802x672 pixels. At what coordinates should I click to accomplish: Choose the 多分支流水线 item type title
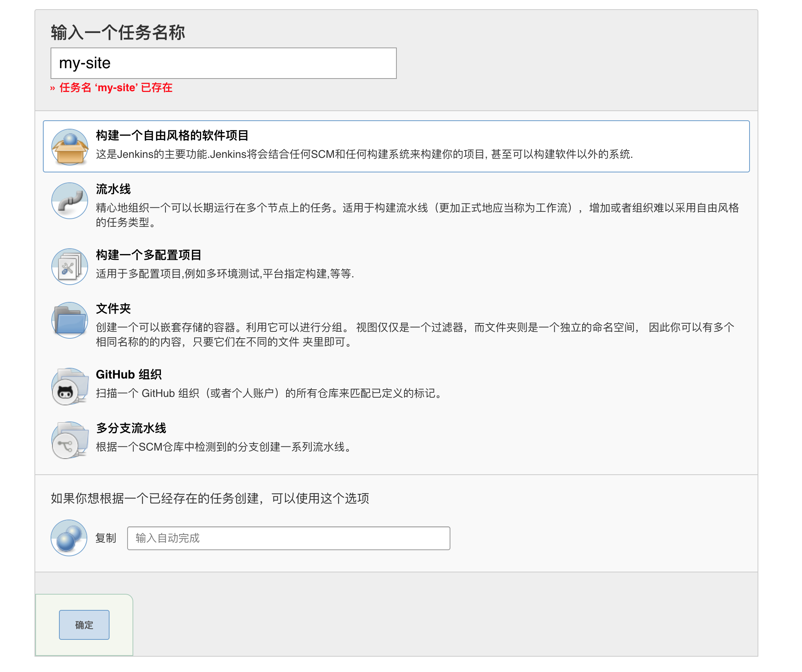131,428
